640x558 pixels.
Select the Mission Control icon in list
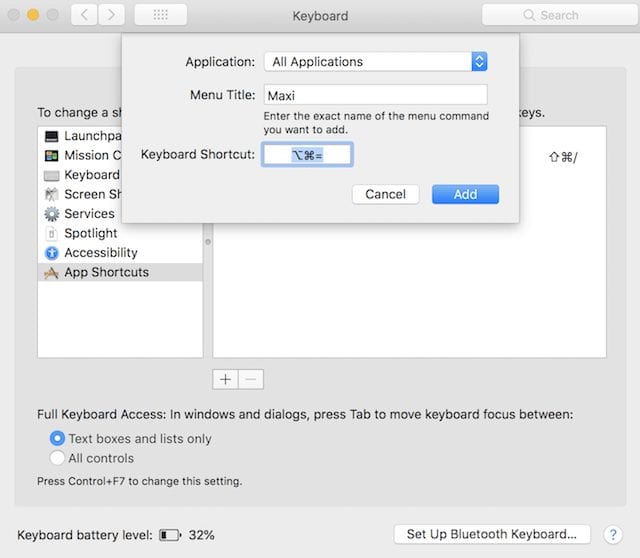click(x=52, y=155)
